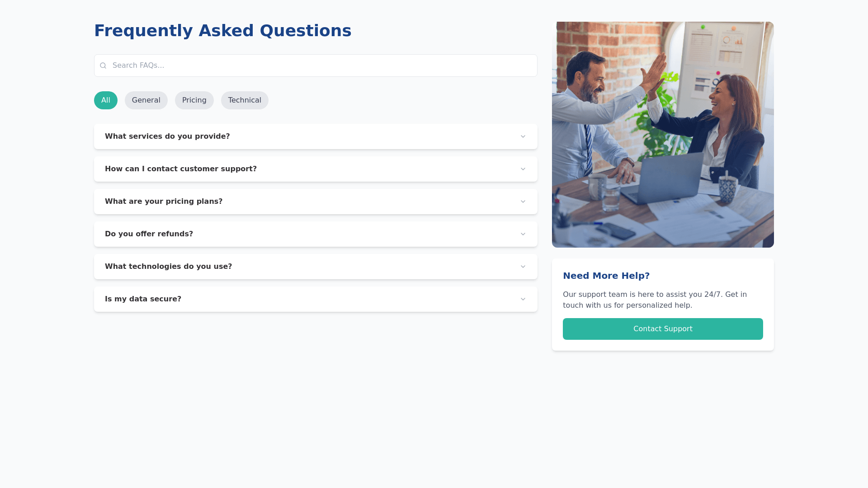The image size is (868, 488).
Task: Expand 'Is my data secure?' item
Action: click(x=143, y=299)
